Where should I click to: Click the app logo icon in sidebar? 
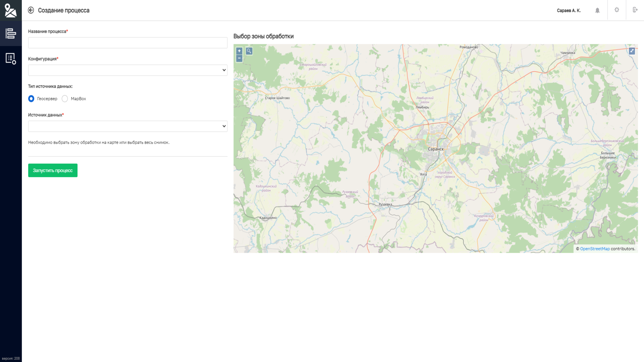coord(11,10)
